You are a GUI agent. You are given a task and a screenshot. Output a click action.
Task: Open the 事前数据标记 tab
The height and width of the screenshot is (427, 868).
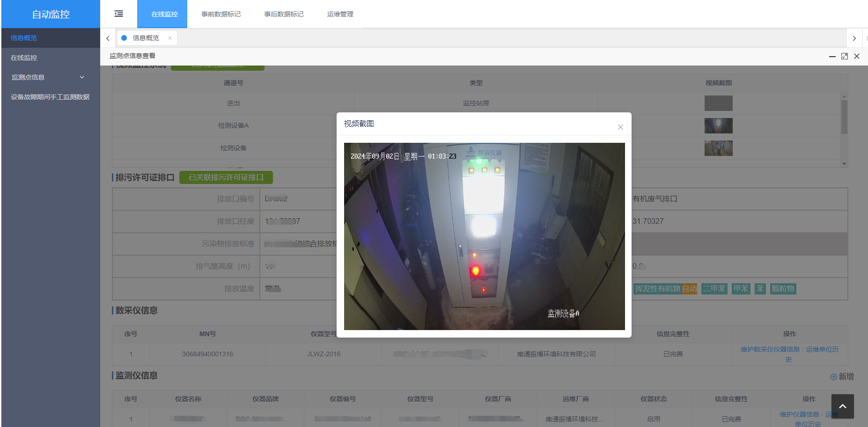coord(221,14)
